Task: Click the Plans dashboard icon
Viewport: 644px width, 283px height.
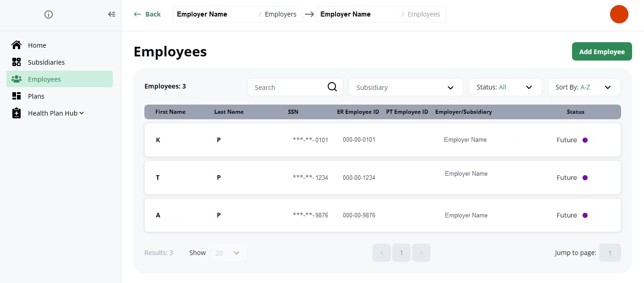Action: 17,96
